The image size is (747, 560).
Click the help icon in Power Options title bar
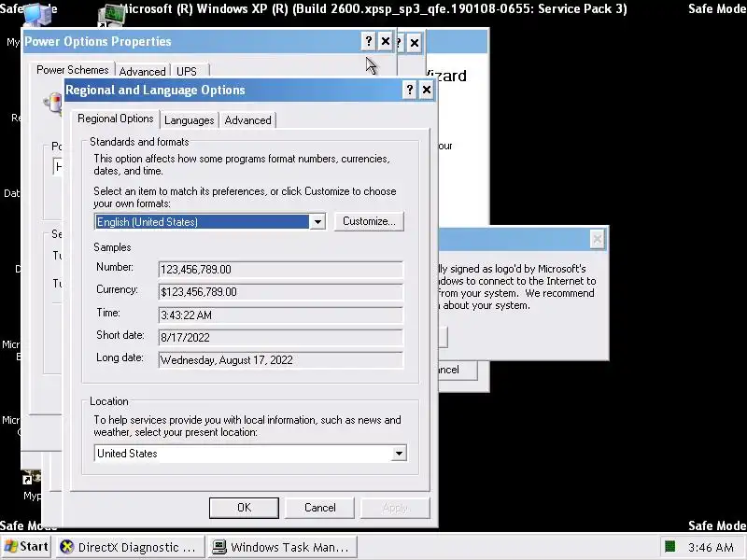[x=368, y=41]
